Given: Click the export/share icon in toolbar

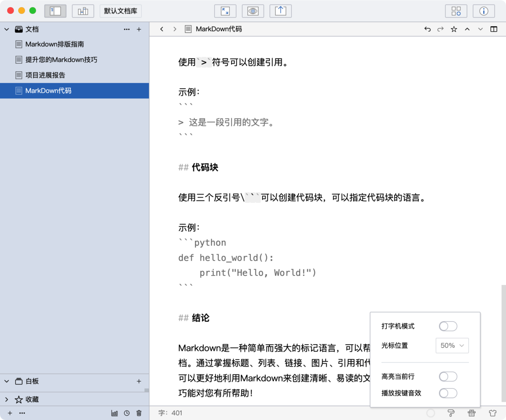Looking at the screenshot, I should (x=280, y=11).
